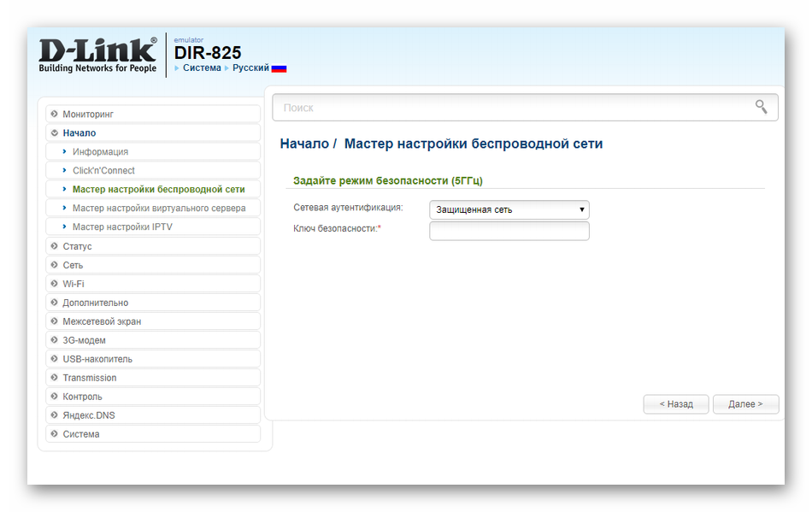
Task: Open the Сетевая аутентификация dropdown
Action: coord(509,209)
